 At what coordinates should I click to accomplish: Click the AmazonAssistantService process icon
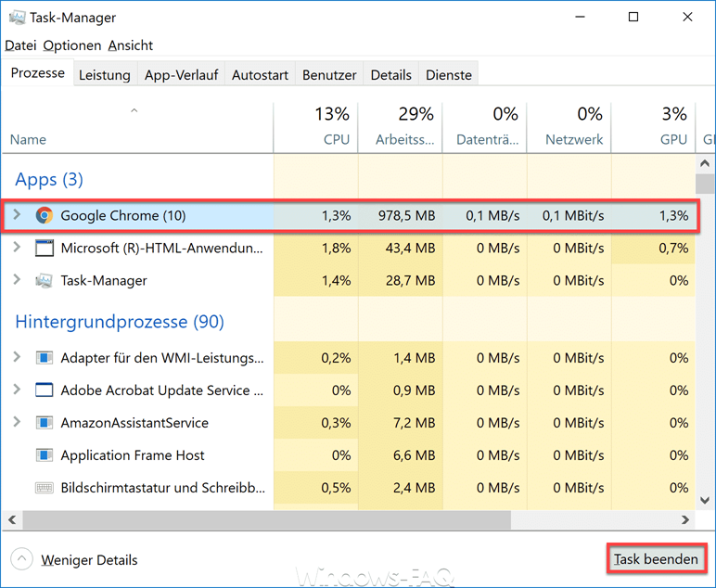tap(45, 423)
